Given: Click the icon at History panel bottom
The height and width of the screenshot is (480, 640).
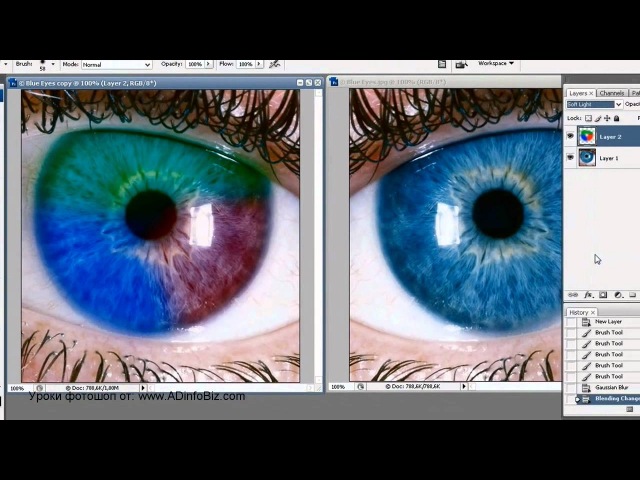Looking at the screenshot, I should (629, 409).
